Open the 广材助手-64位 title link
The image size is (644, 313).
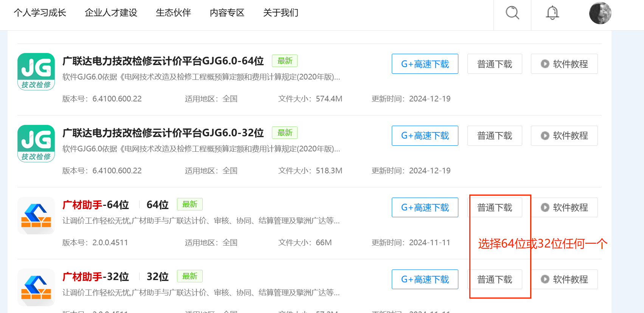[x=96, y=205]
